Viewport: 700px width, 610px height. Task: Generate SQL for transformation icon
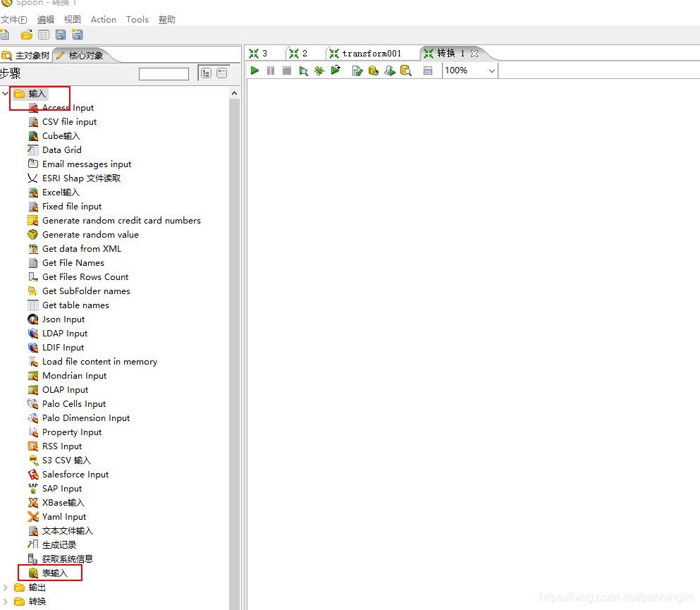point(390,71)
